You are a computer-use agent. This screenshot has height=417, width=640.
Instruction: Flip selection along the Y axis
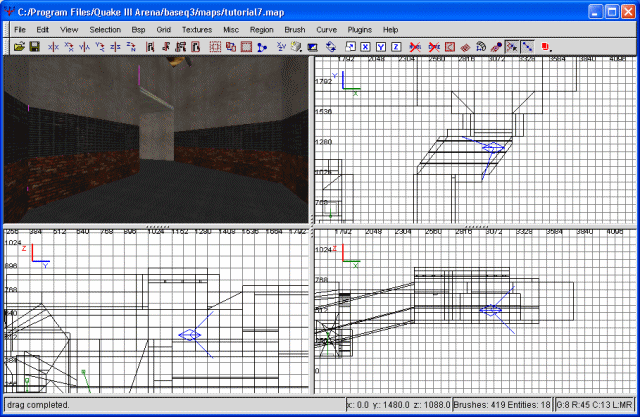coord(84,47)
